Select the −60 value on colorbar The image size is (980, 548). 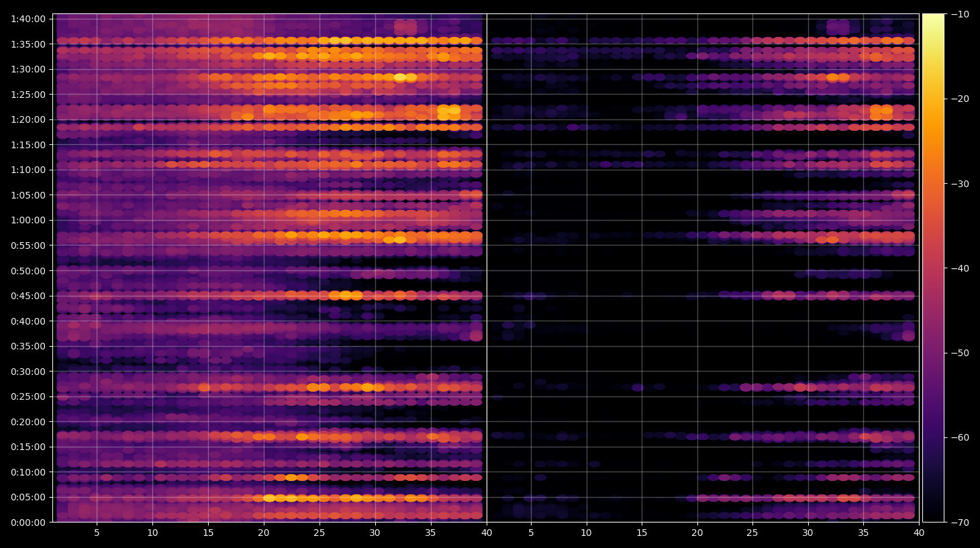[961, 437]
